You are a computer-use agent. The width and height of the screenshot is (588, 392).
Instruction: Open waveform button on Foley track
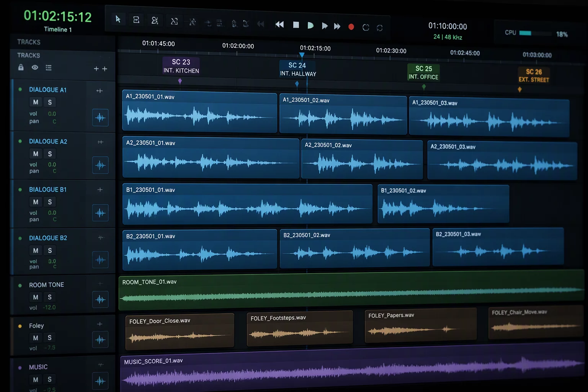pyautogui.click(x=100, y=340)
